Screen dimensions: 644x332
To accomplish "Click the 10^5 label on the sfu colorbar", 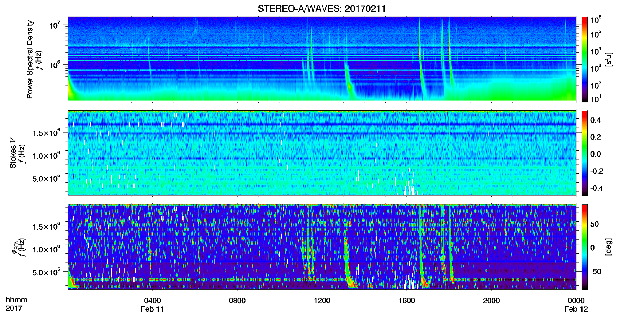I will tap(596, 34).
